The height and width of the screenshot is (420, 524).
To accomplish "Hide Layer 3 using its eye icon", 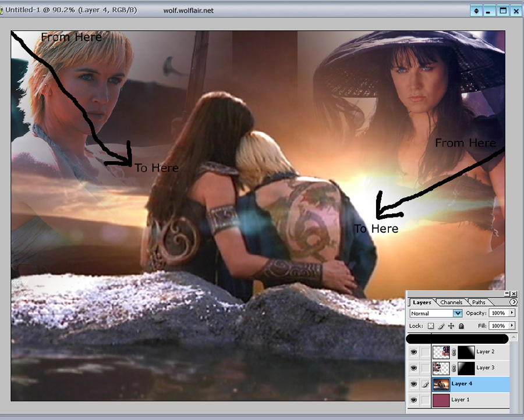I will coord(414,368).
